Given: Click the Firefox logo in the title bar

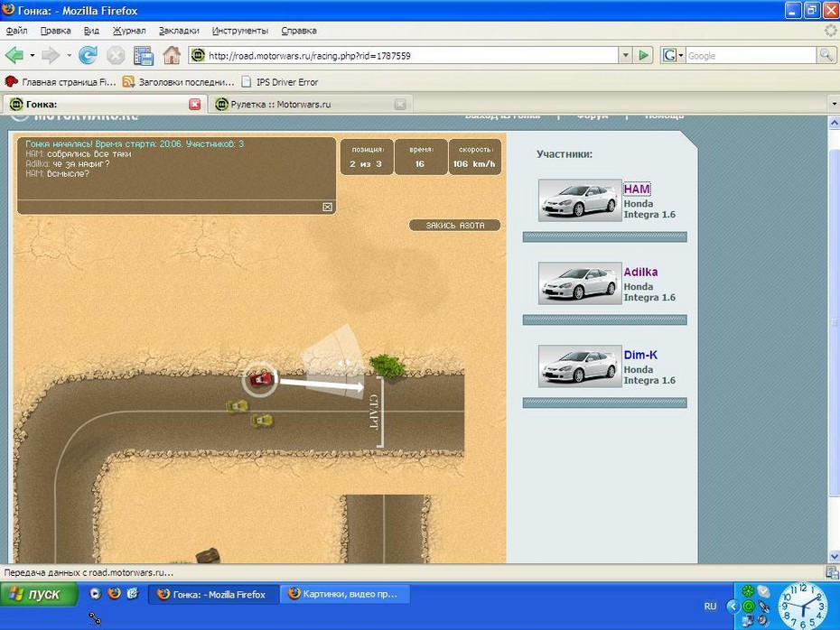Looking at the screenshot, I should click(x=8, y=10).
